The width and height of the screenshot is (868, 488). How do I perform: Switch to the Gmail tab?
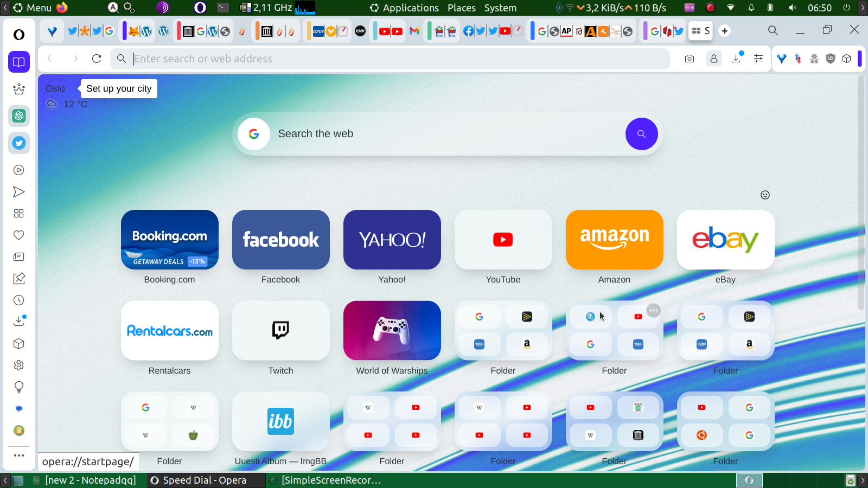pyautogui.click(x=414, y=31)
